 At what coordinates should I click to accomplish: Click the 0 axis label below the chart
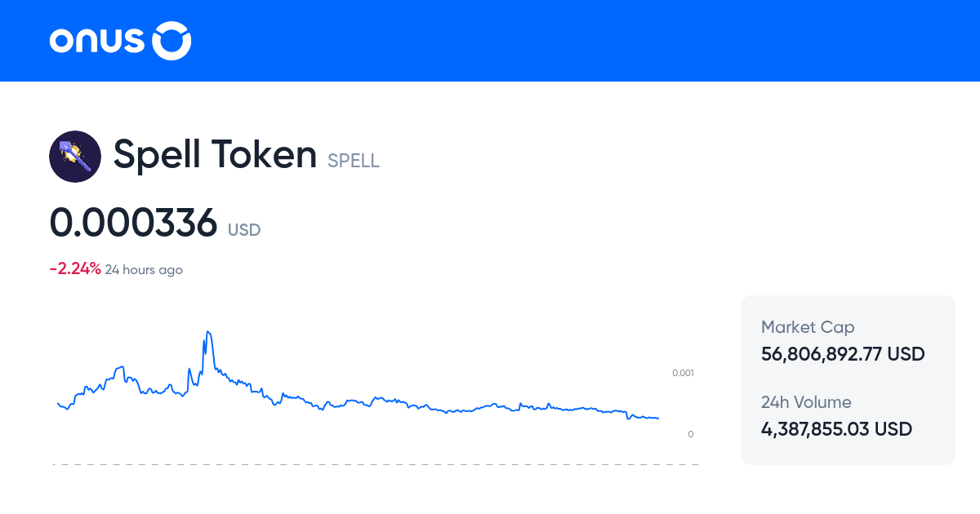pos(690,434)
